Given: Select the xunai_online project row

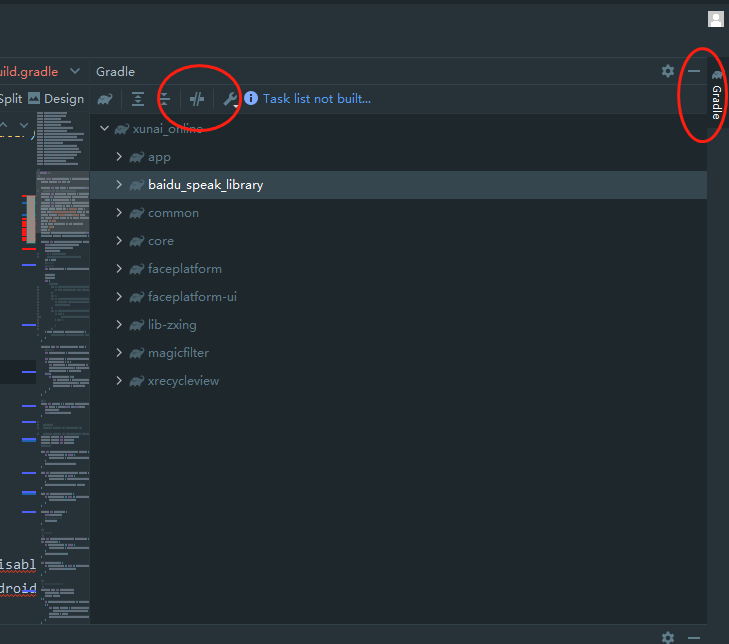Looking at the screenshot, I should (x=167, y=129).
